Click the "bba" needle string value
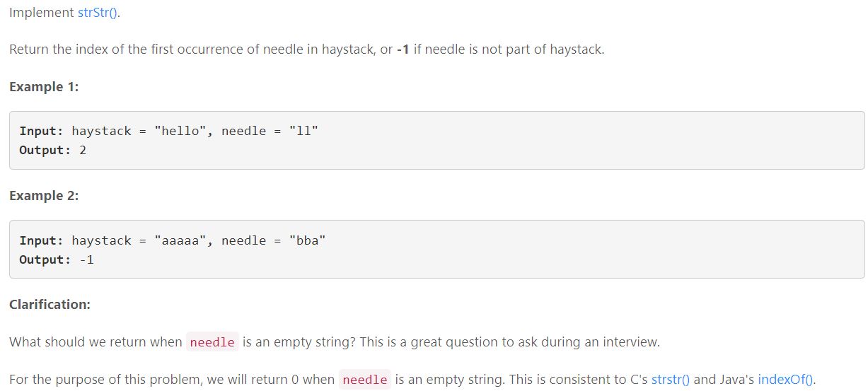This screenshot has height=391, width=868. click(x=308, y=240)
